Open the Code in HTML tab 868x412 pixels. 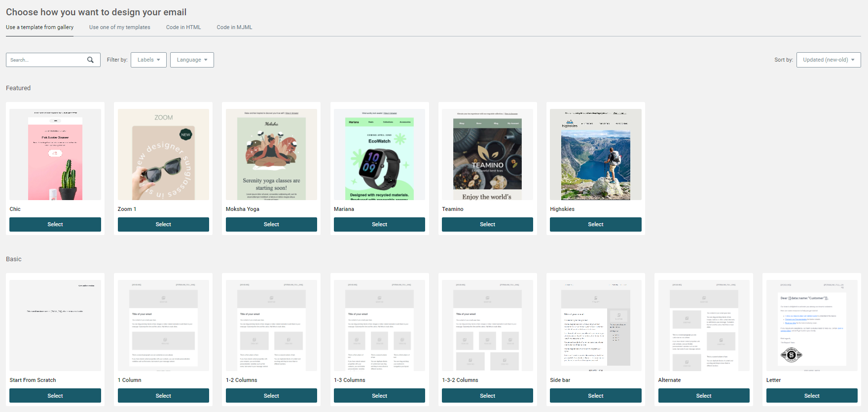coord(183,27)
